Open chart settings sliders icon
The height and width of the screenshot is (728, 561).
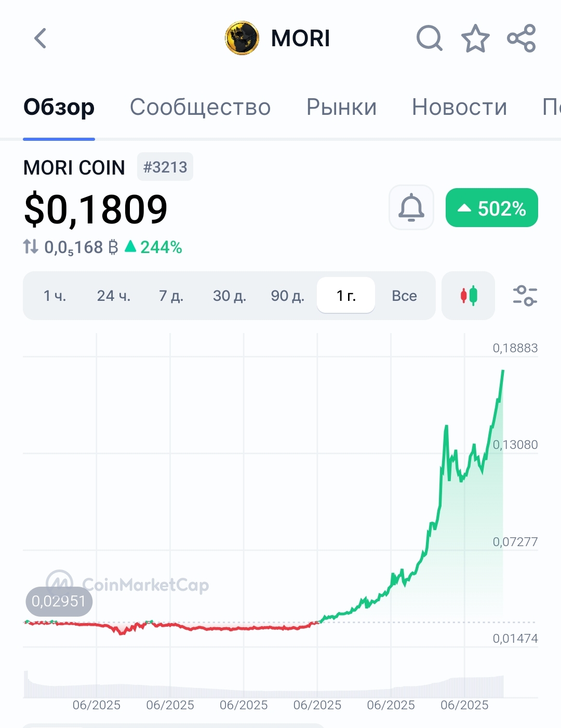click(525, 296)
